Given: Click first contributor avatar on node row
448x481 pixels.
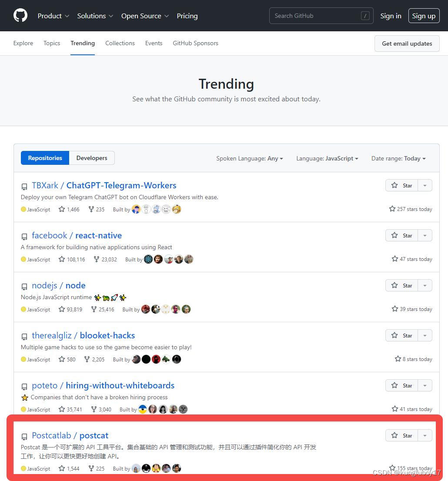Looking at the screenshot, I should pyautogui.click(x=145, y=309).
